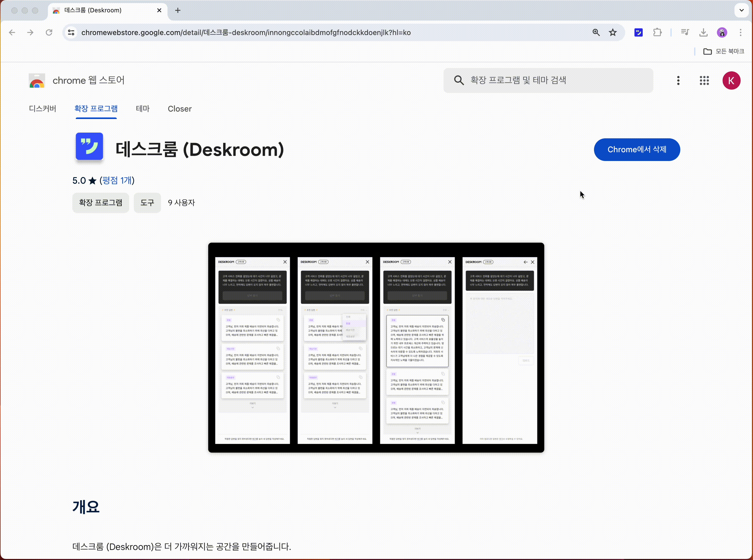
Task: Reload the page with the refresh icon
Action: 49,32
